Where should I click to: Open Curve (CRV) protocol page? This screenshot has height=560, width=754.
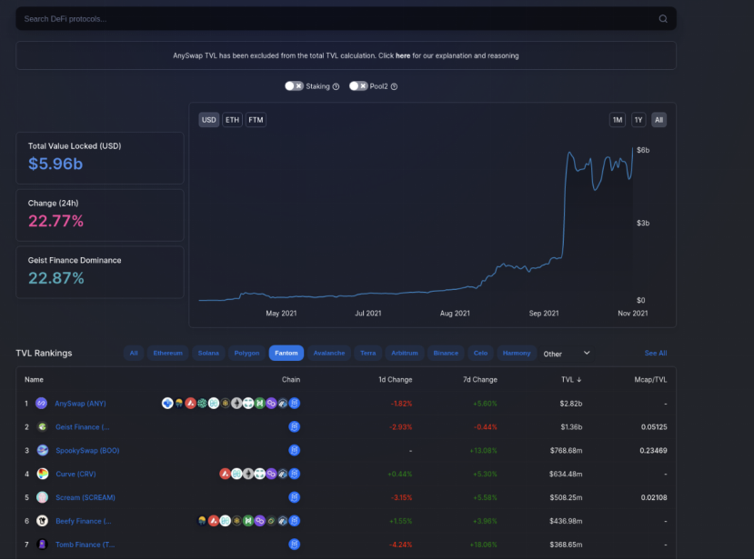(x=76, y=474)
